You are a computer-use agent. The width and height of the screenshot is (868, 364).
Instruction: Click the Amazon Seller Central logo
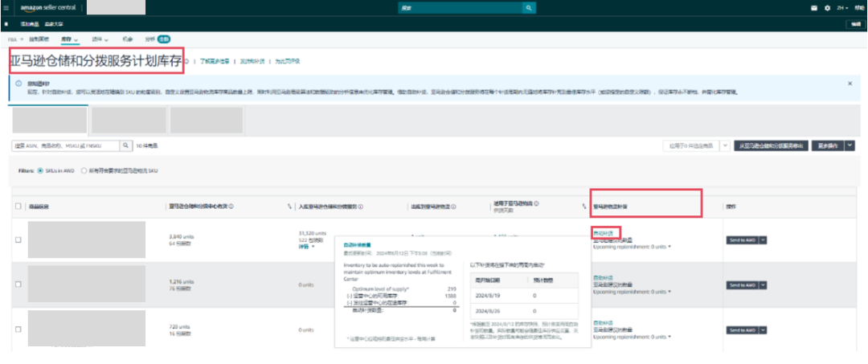[x=47, y=8]
